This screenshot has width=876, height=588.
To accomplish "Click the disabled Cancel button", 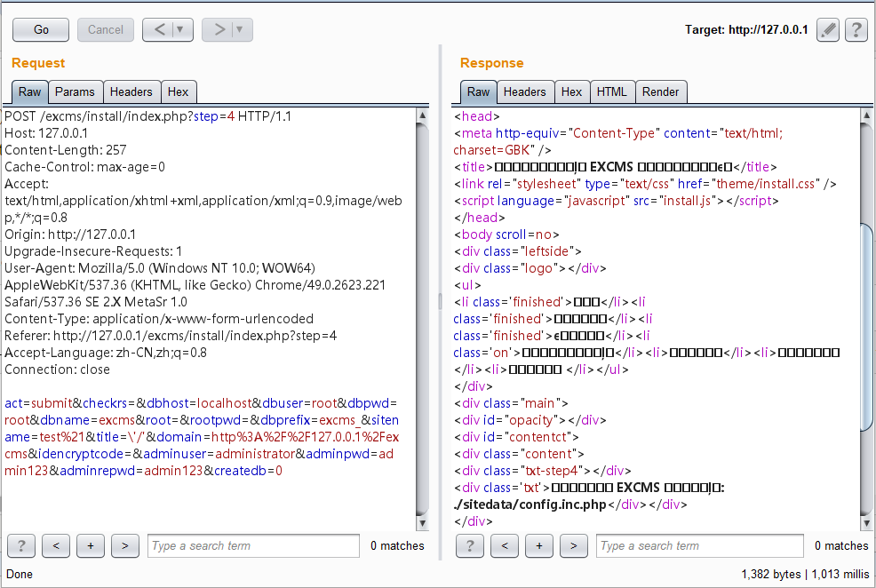I will (106, 29).
